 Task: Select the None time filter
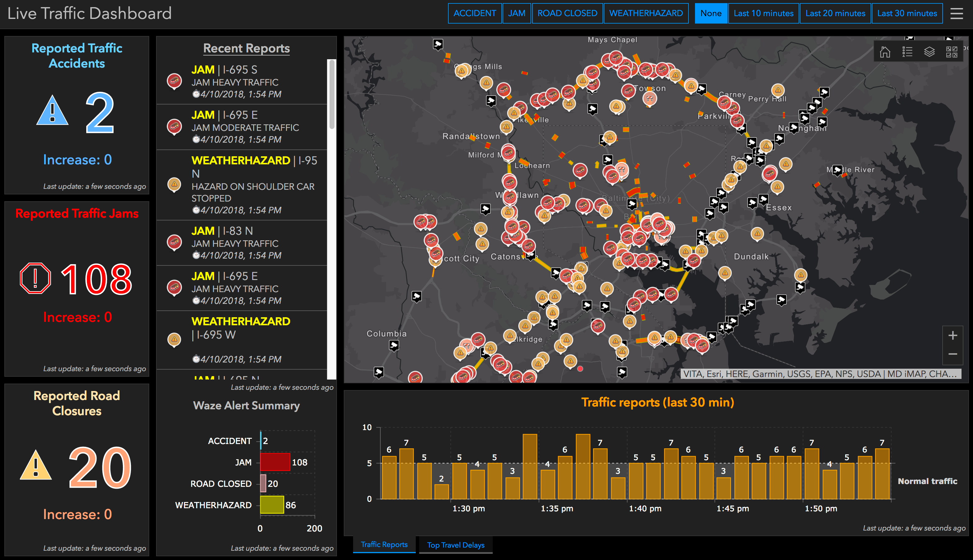[x=711, y=13]
